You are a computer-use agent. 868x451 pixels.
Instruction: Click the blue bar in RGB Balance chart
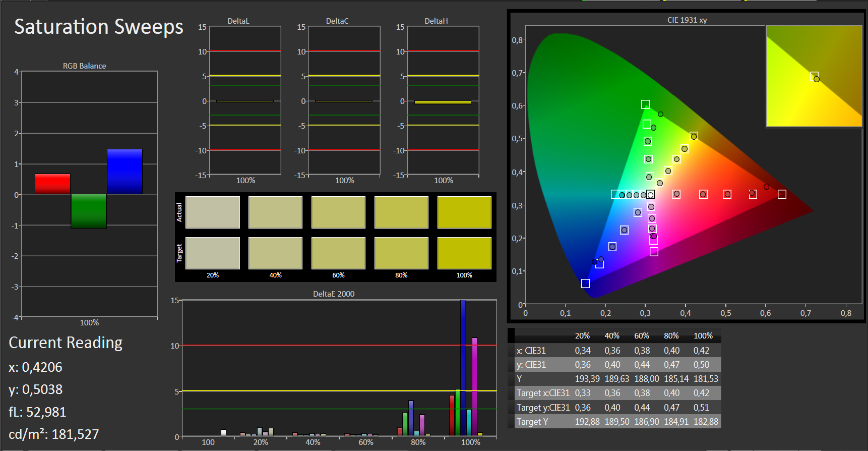(125, 172)
